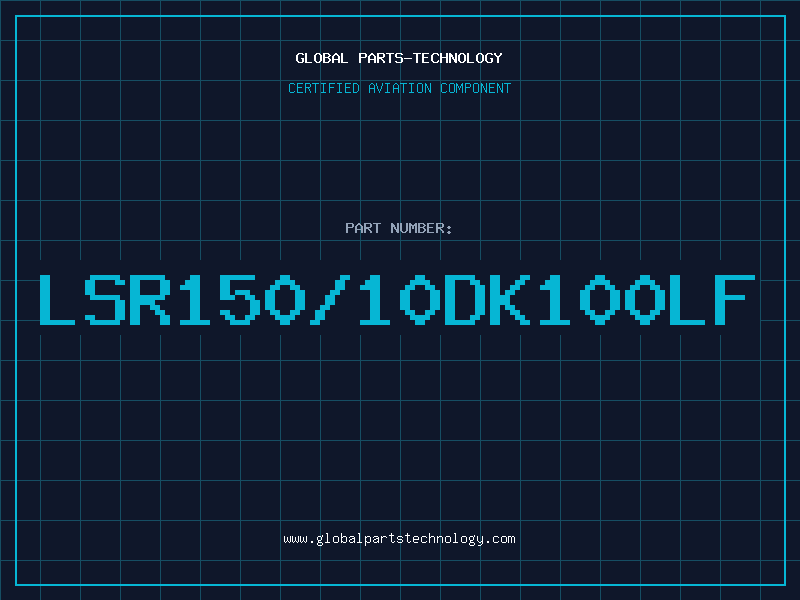Select the word CERTIFIED in the subtitle

click(x=323, y=89)
